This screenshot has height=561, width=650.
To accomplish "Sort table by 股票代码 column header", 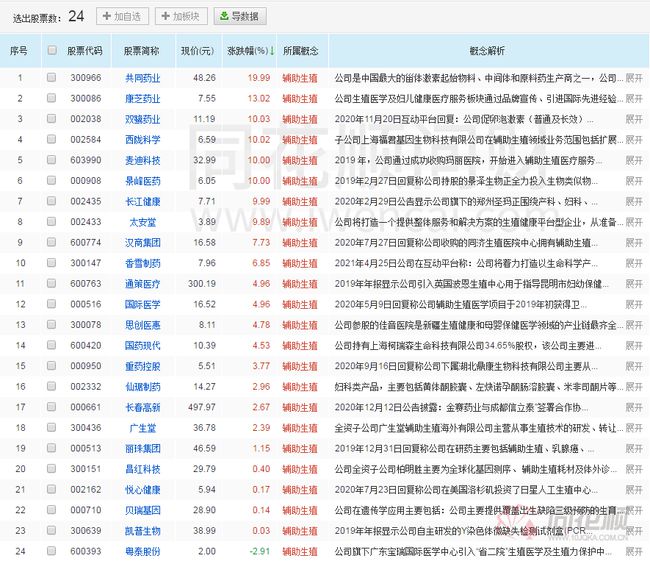I will click(85, 50).
